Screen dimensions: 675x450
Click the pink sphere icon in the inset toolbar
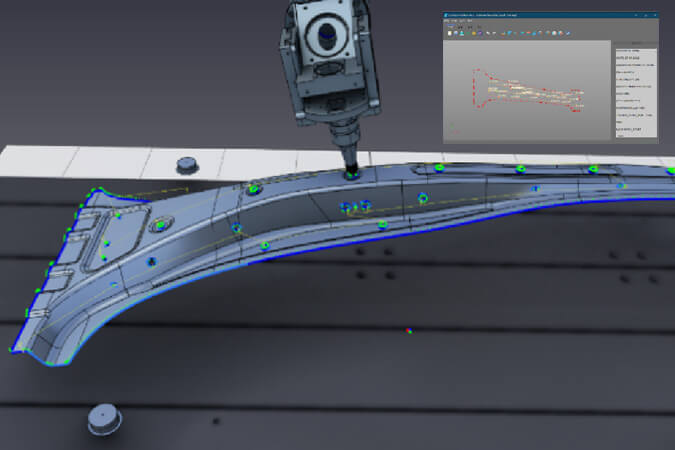point(554,33)
